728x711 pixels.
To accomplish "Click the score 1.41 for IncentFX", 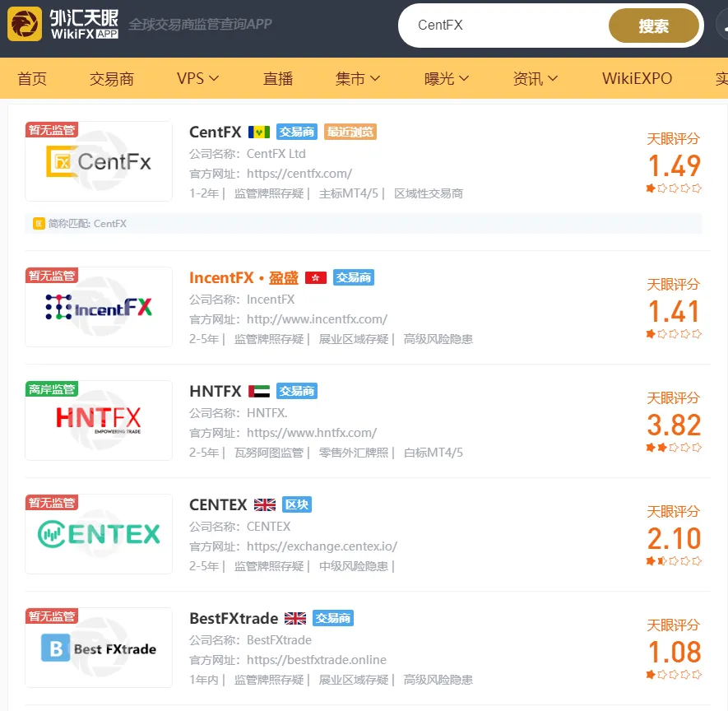I will [x=674, y=311].
